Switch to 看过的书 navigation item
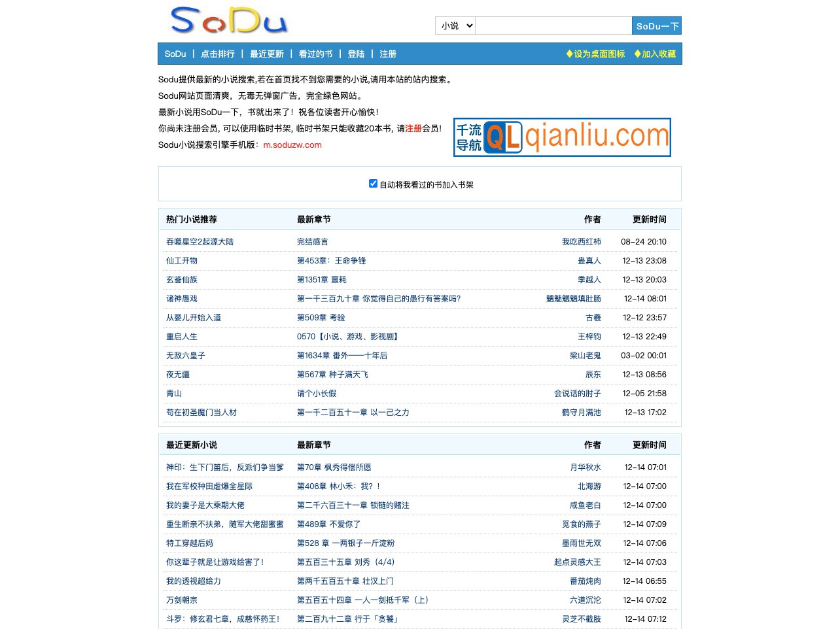 (315, 54)
